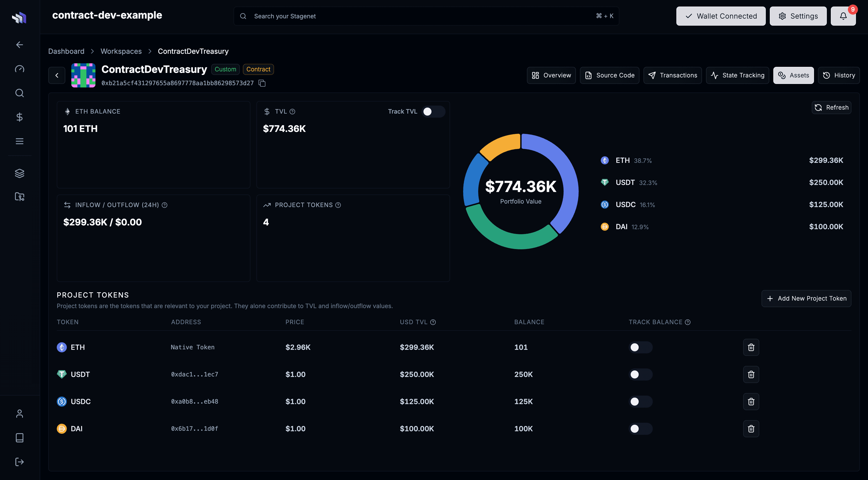Expand the TVL info tooltip icon
This screenshot has width=868, height=480.
tap(292, 111)
